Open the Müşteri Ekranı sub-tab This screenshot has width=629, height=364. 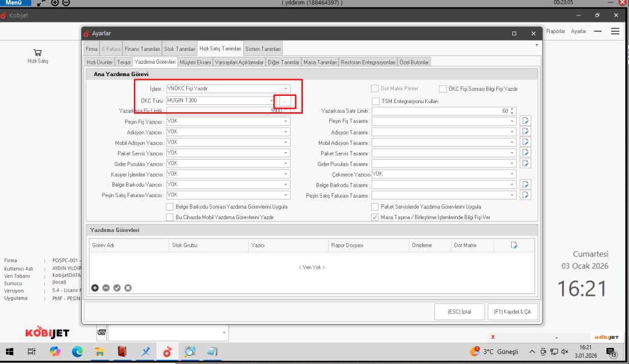click(195, 62)
